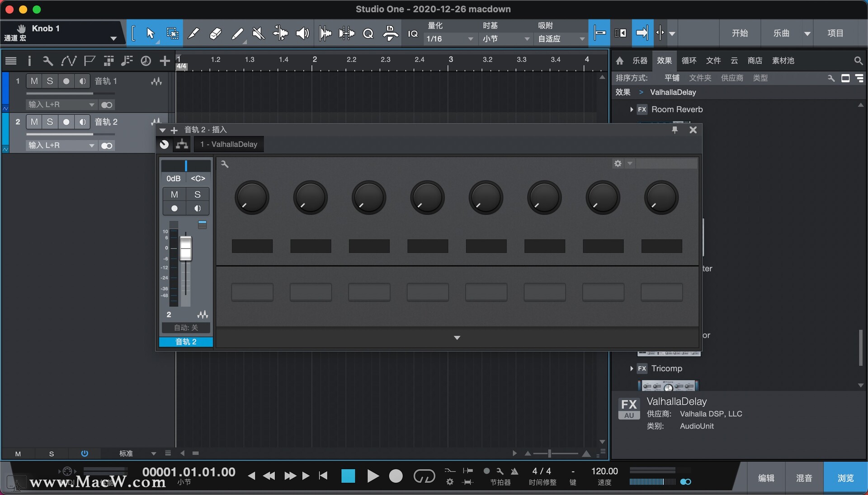The image size is (868, 495).
Task: Switch to 文件 browser tab
Action: [x=713, y=61]
